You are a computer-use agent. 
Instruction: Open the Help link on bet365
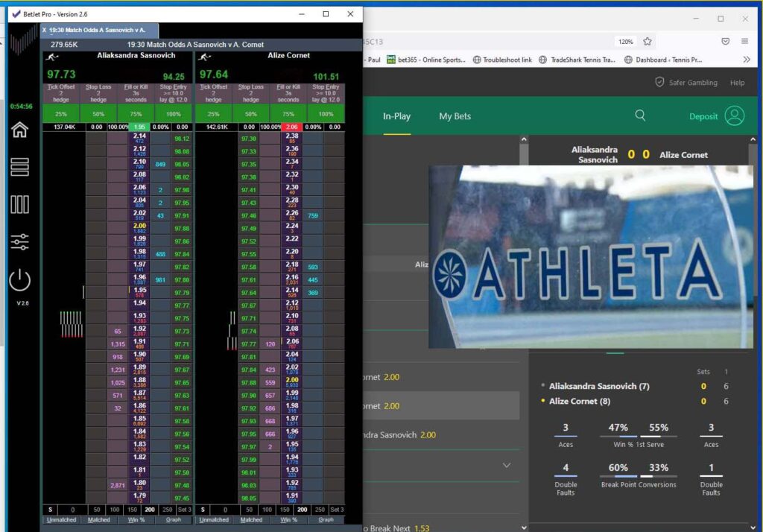(737, 83)
